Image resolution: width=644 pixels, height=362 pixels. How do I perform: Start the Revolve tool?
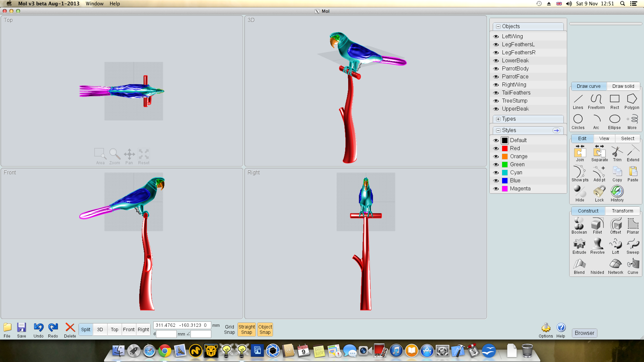[x=597, y=246]
